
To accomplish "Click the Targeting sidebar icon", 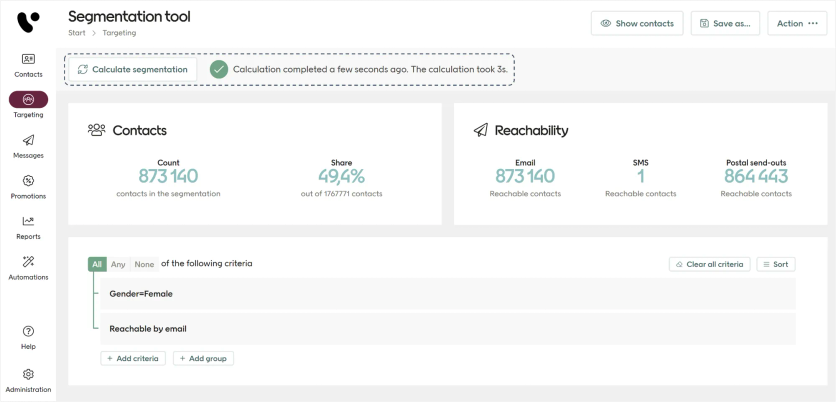I will pyautogui.click(x=28, y=100).
